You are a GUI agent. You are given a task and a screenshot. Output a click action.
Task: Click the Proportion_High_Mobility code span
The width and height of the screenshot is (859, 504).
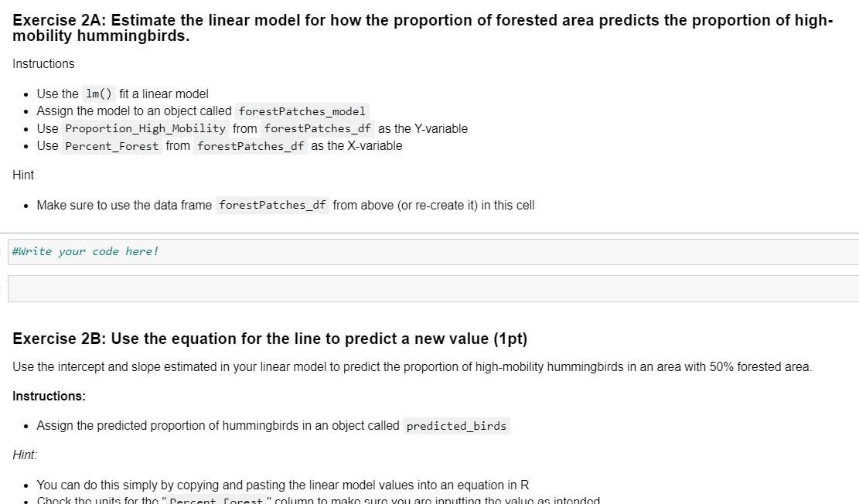[144, 128]
